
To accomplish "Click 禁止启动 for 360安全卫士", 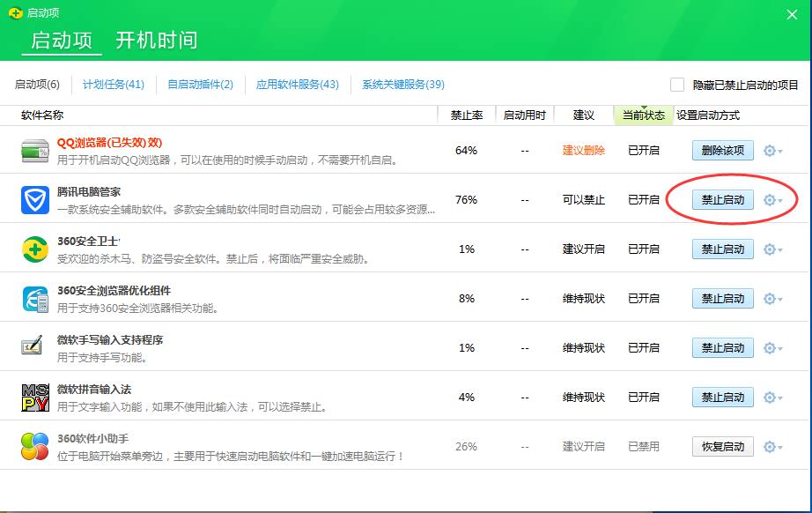I will click(723, 249).
